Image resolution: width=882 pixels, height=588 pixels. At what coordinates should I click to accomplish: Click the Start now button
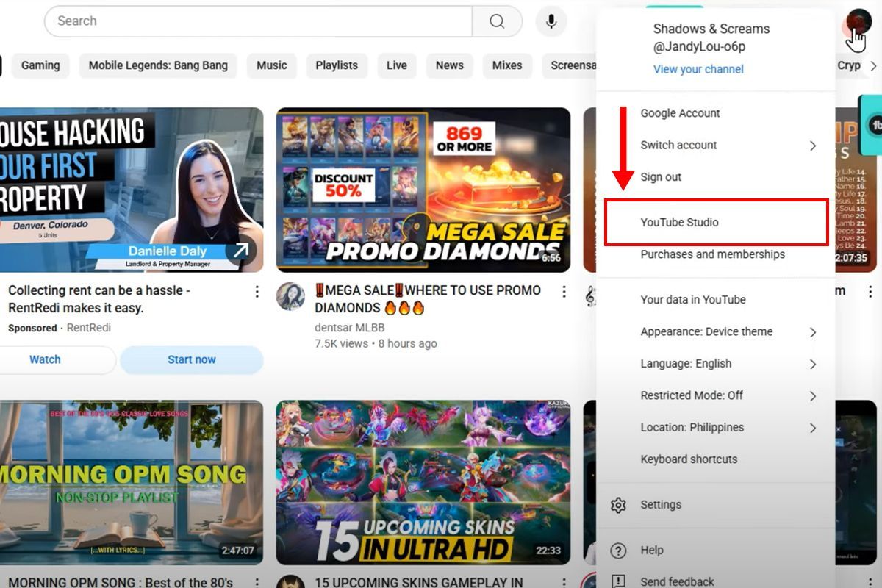tap(192, 360)
